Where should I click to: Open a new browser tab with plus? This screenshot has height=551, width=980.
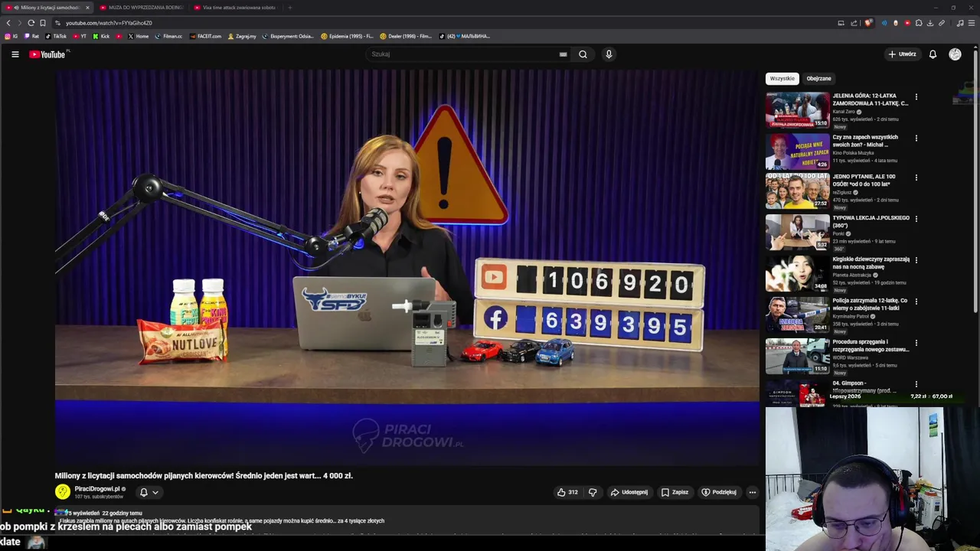pos(289,8)
